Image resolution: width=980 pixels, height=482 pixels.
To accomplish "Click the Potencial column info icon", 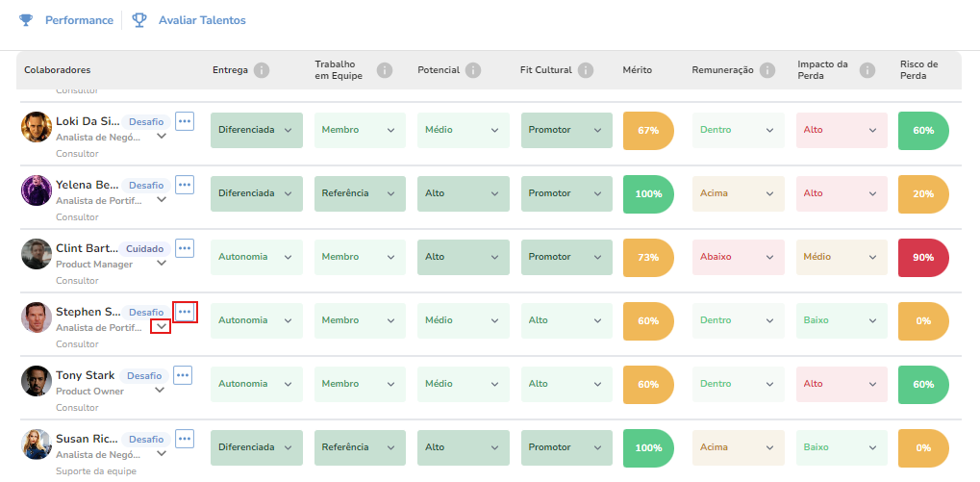I will (x=472, y=70).
